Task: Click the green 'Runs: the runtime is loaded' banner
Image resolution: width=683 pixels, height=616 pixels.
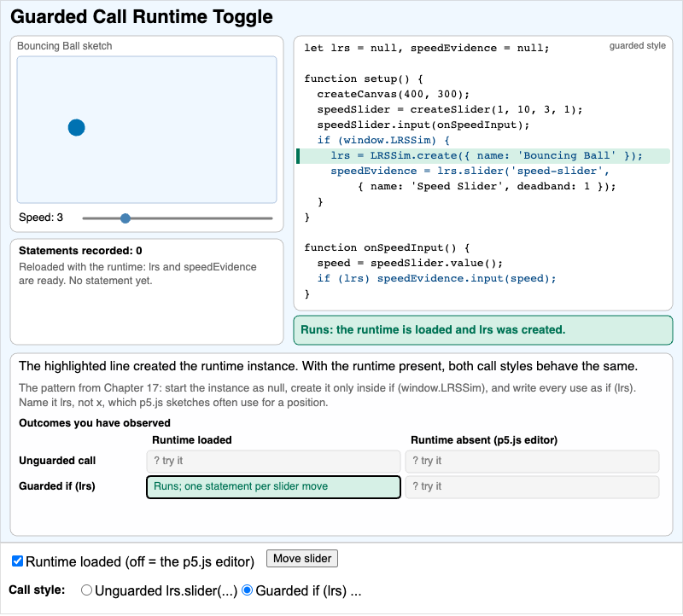Action: (483, 330)
